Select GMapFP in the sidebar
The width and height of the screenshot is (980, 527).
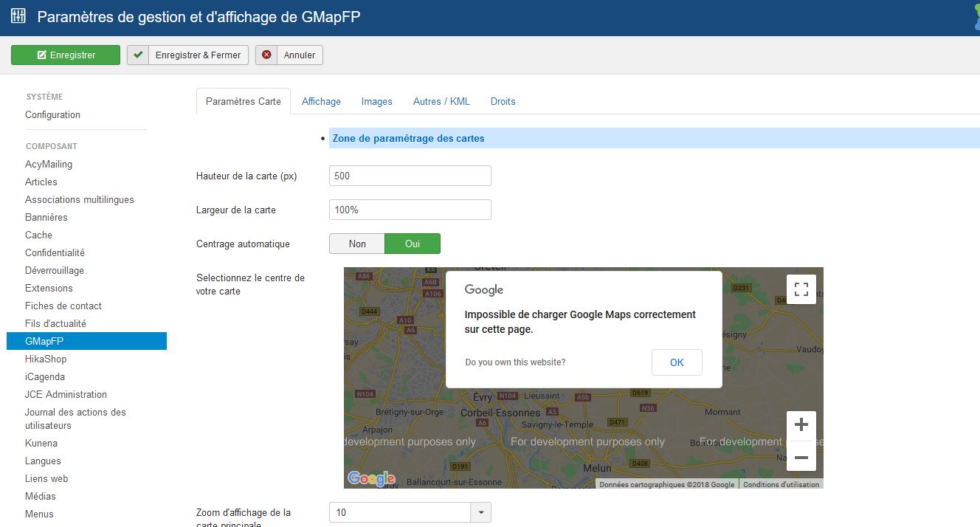coord(86,341)
